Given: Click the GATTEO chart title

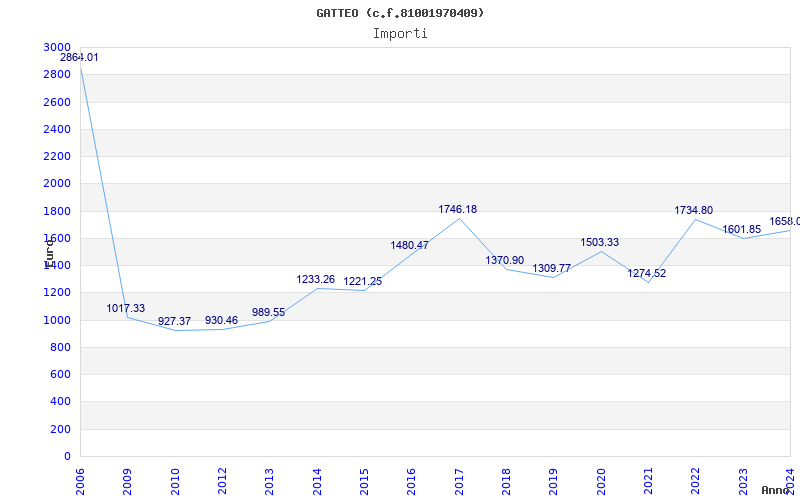Looking at the screenshot, I should [x=400, y=13].
